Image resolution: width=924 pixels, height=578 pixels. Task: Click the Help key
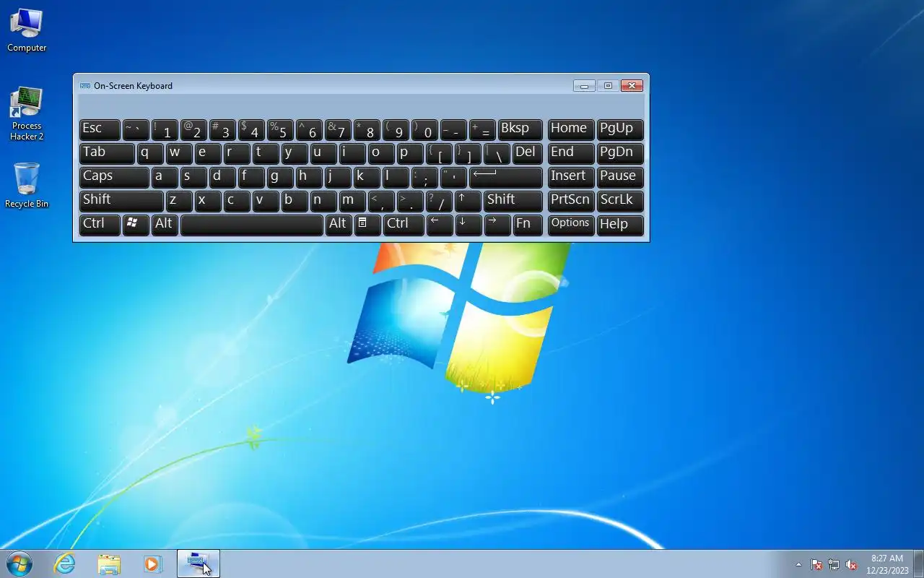pyautogui.click(x=620, y=225)
